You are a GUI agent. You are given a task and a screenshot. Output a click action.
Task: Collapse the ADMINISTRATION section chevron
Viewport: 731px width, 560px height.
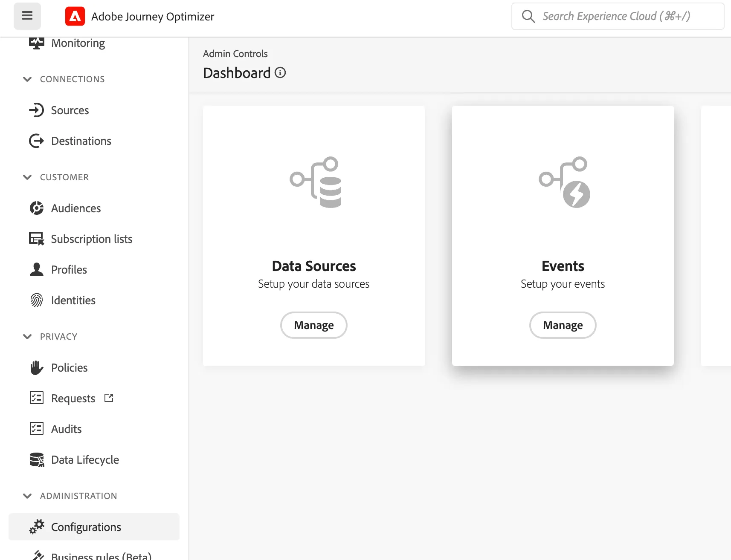pos(27,496)
